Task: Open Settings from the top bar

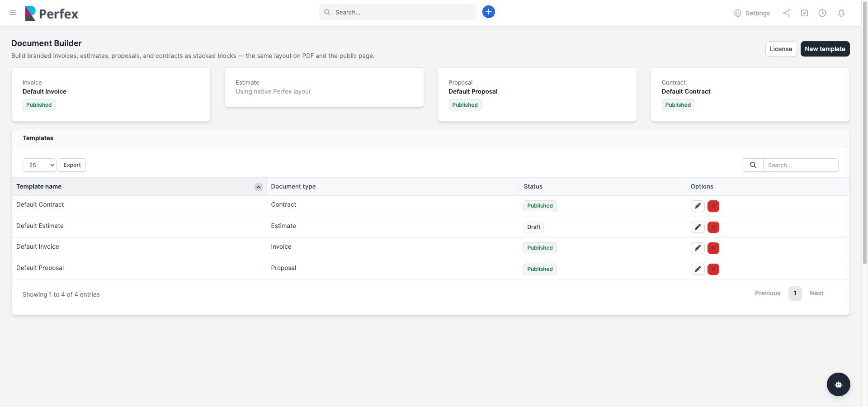Action: click(x=752, y=13)
